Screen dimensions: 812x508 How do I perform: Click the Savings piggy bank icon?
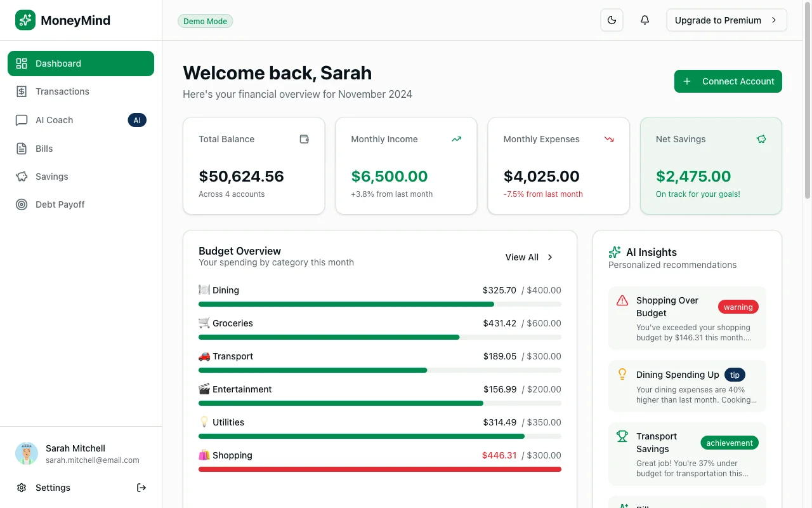coord(22,177)
